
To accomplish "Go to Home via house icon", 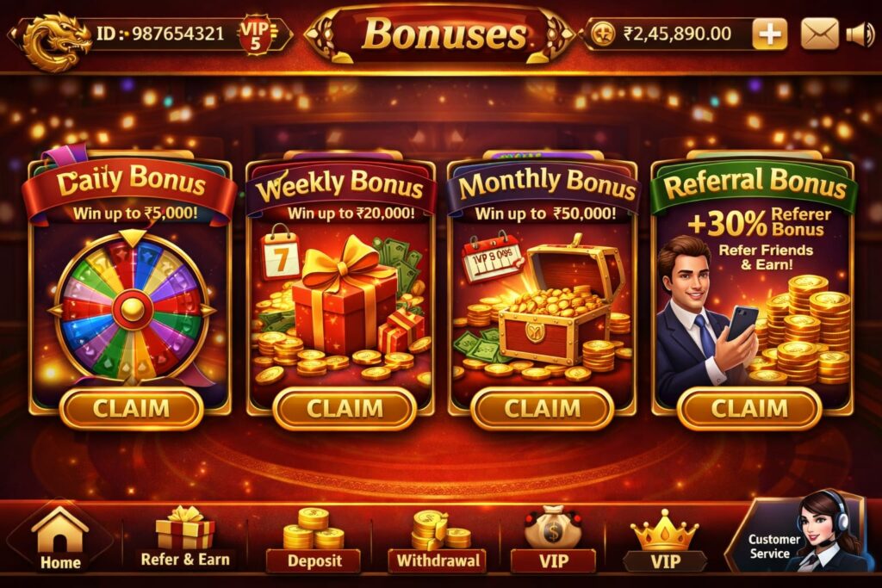I will pos(59,540).
